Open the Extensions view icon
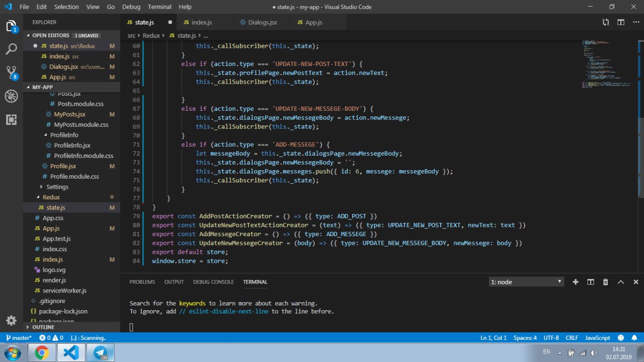This screenshot has height=362, width=644. point(11,119)
